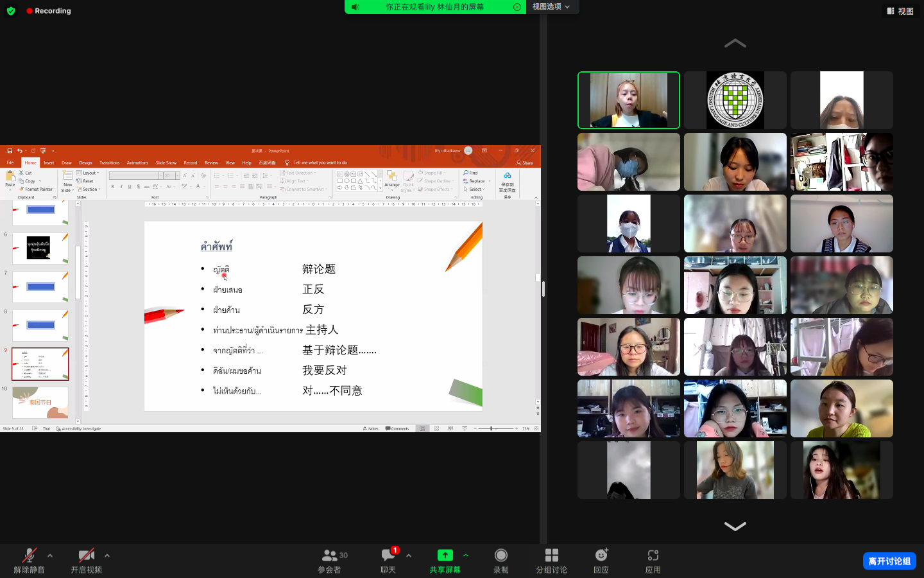Click the PowerPoint zoom slider
Image resolution: width=924 pixels, height=578 pixels.
492,428
